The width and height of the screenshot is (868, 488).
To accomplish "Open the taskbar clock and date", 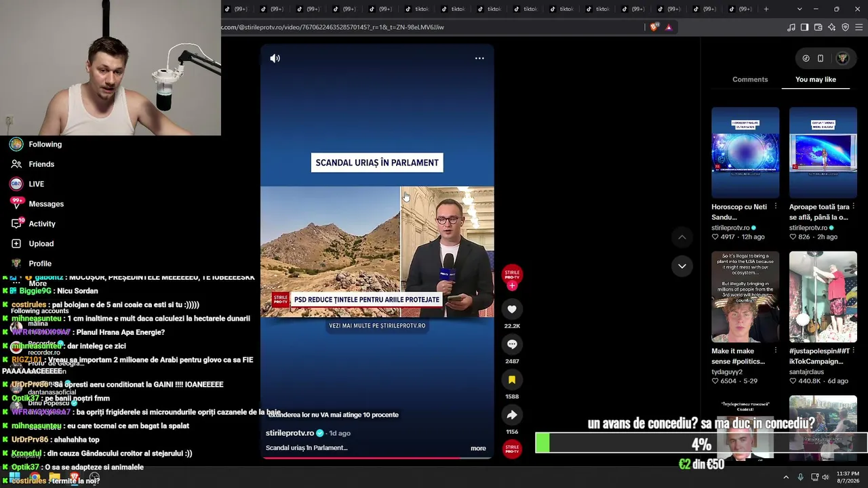I will pos(848,477).
